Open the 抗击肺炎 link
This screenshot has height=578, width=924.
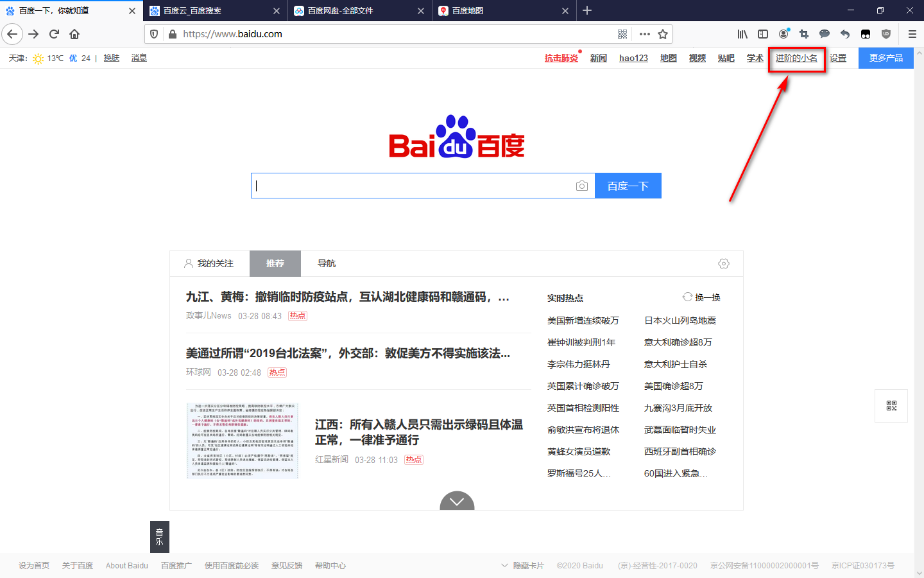561,58
